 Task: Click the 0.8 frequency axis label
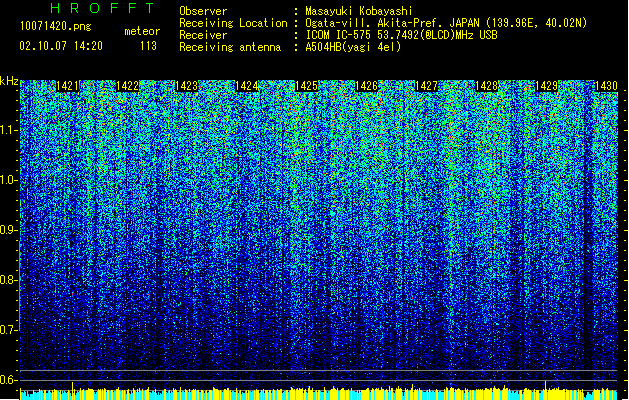point(9,280)
